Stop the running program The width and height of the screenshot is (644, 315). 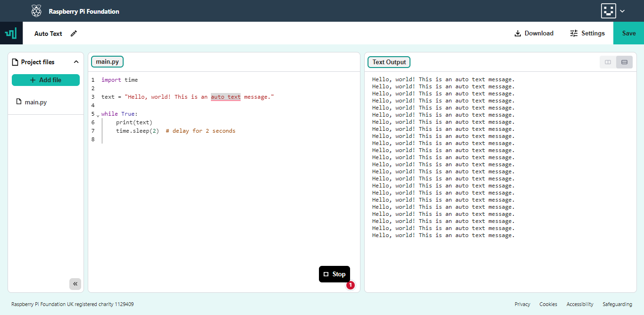click(x=335, y=274)
